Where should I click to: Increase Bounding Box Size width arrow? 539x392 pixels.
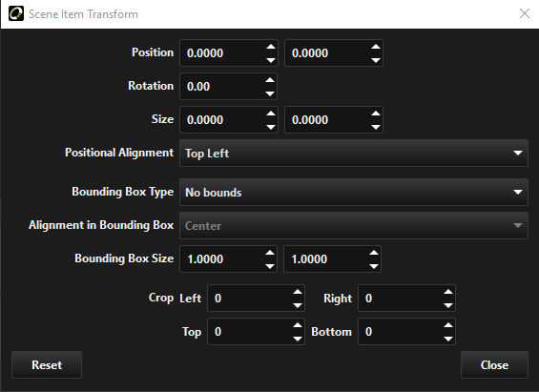(270, 253)
